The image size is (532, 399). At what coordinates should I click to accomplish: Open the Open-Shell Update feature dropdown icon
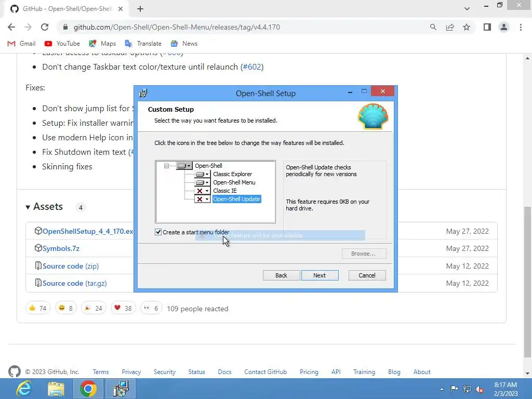(x=202, y=199)
